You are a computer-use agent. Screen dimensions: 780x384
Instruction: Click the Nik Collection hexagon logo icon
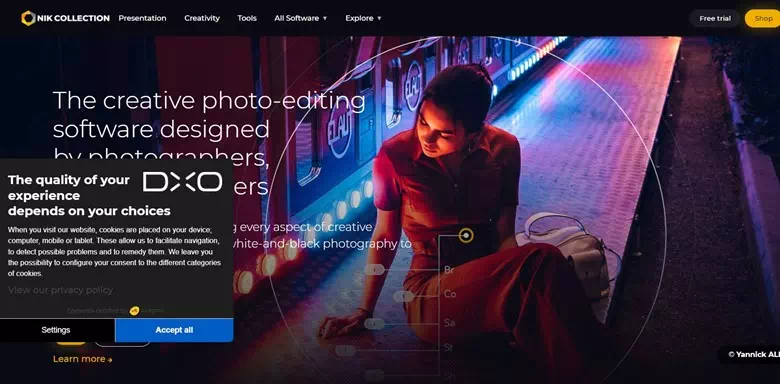(x=28, y=18)
